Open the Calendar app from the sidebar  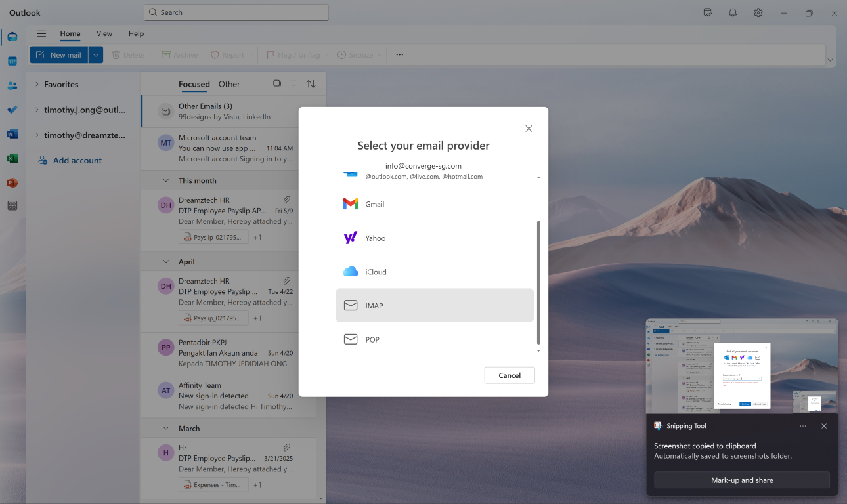pos(12,61)
